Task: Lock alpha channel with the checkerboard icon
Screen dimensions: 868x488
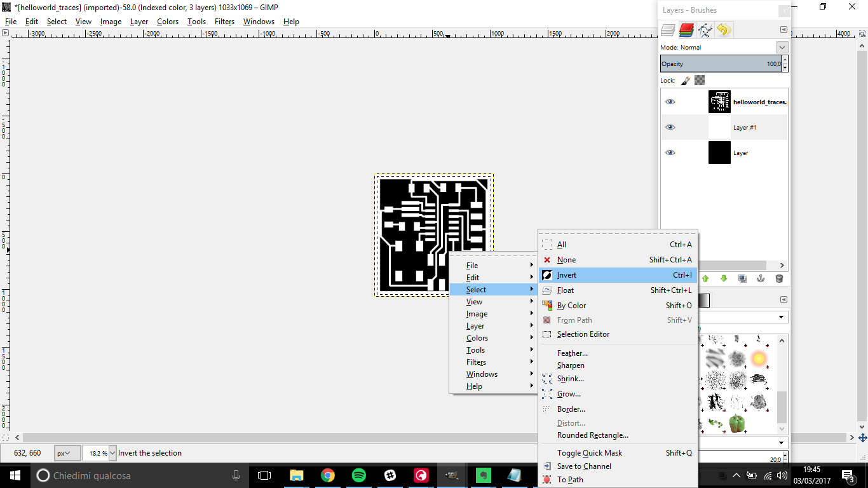Action: 700,81
